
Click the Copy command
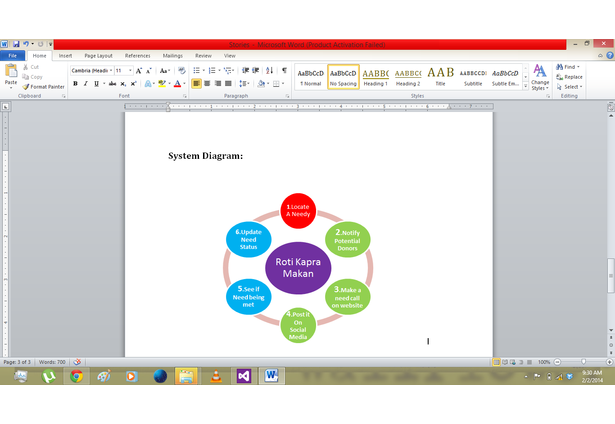tap(33, 77)
